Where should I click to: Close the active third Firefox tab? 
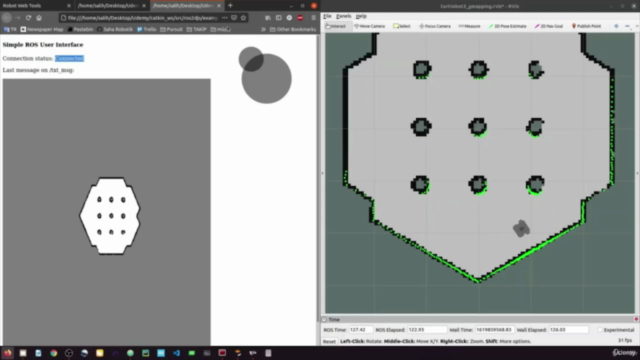coord(219,6)
